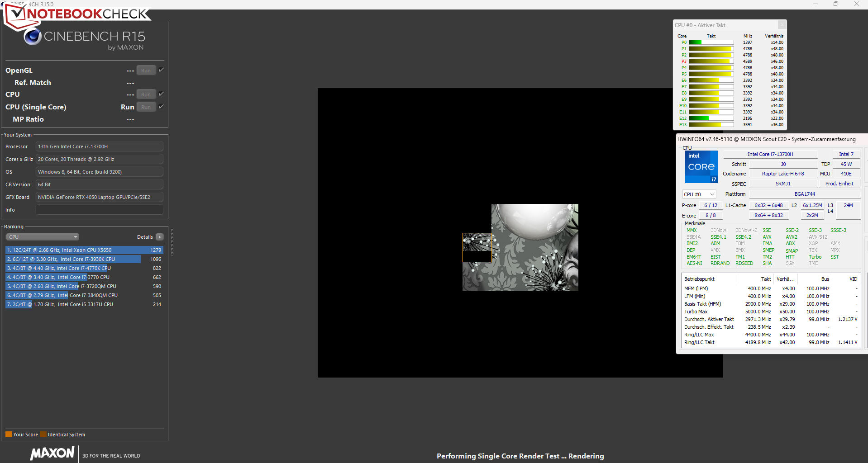
Task: Click the GFX Board field
Action: tap(99, 197)
